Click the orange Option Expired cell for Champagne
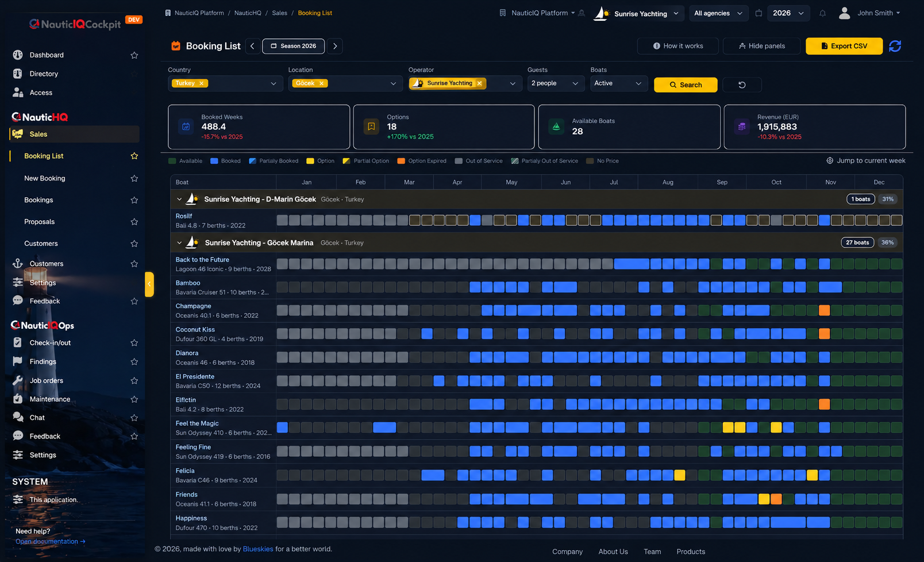Image resolution: width=924 pixels, height=562 pixels. [x=824, y=310]
